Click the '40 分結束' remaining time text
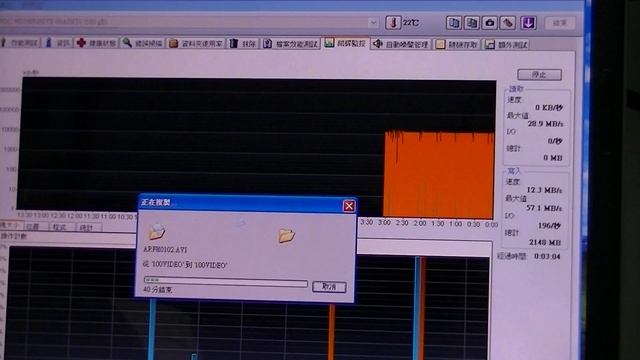 (x=158, y=289)
